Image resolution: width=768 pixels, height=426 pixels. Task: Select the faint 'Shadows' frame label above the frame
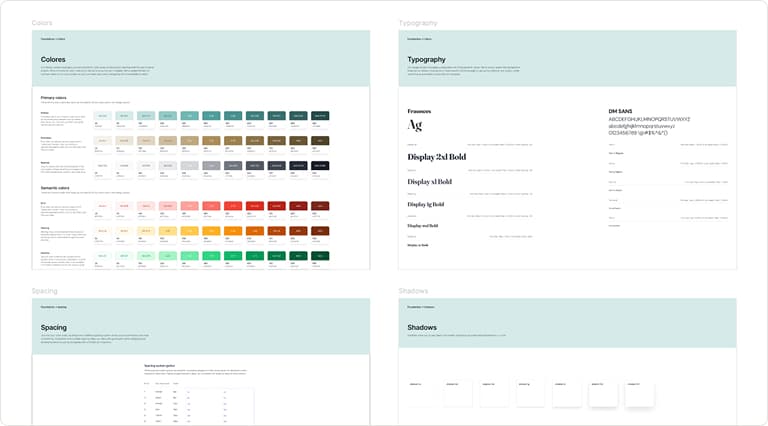[413, 291]
